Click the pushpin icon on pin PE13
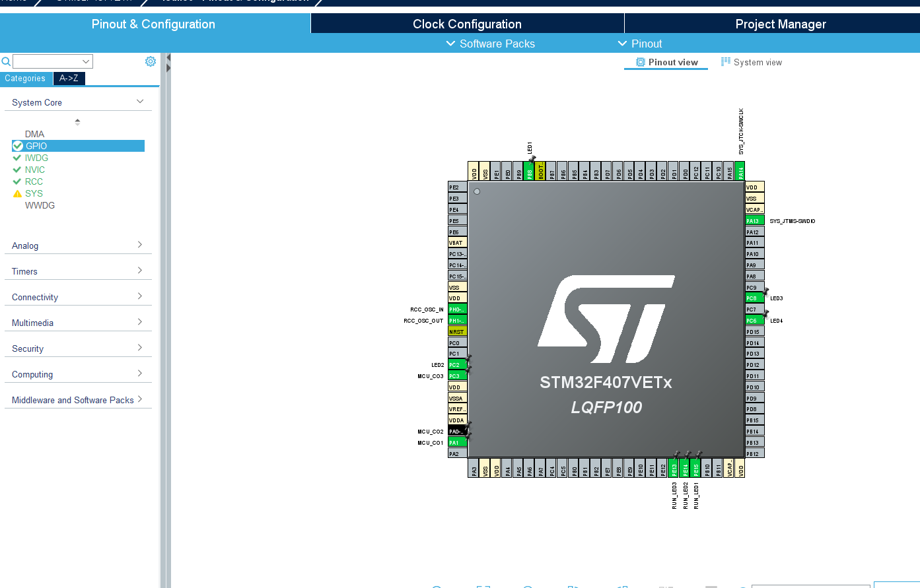Viewport: 920px width, 588px height. click(676, 455)
